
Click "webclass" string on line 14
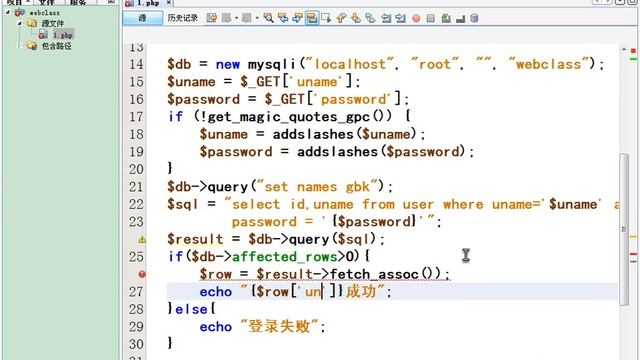[549, 64]
